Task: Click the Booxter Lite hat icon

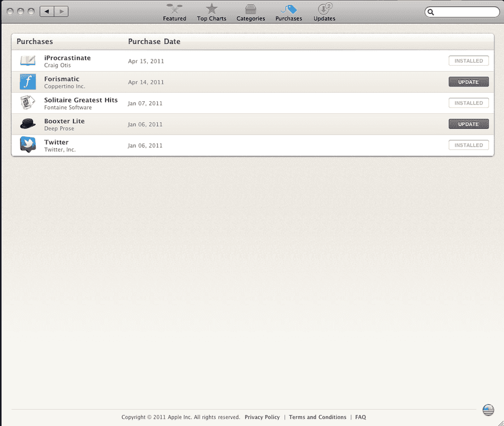Action: pyautogui.click(x=28, y=124)
